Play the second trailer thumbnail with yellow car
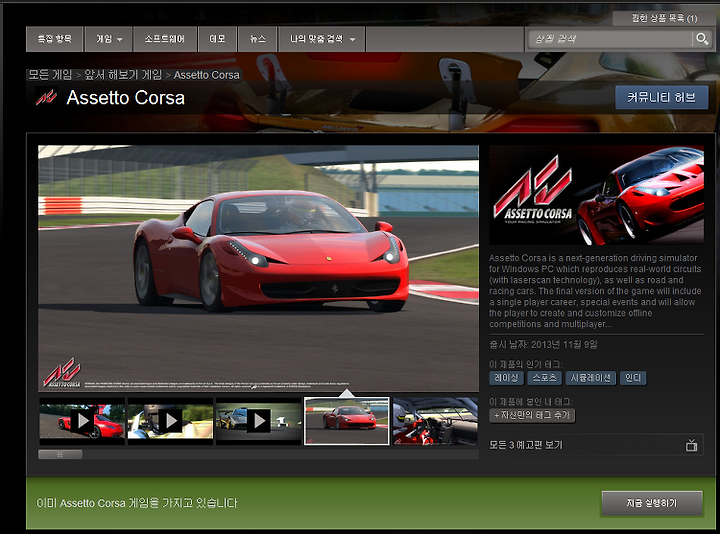 coord(170,421)
